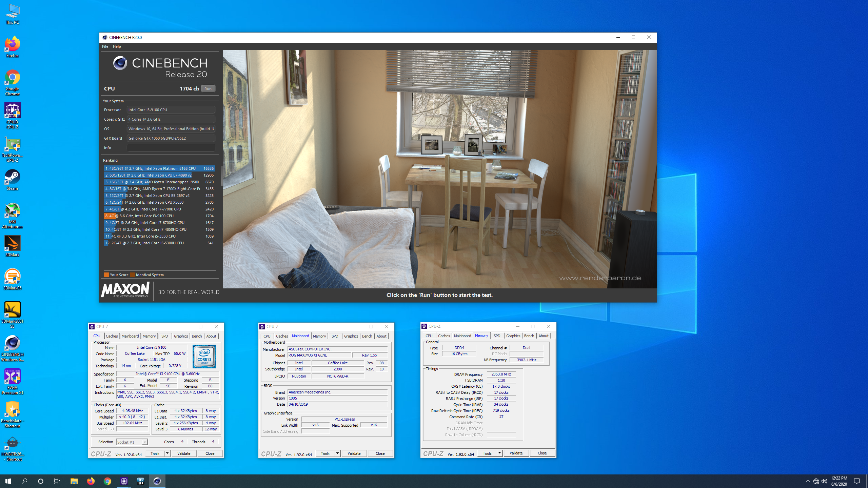Click Tools button in left CPU-Z window
The image size is (868, 488).
click(155, 453)
